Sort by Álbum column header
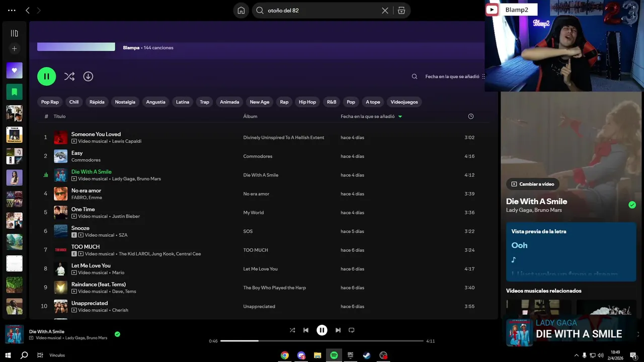This screenshot has height=362, width=644. pos(250,117)
